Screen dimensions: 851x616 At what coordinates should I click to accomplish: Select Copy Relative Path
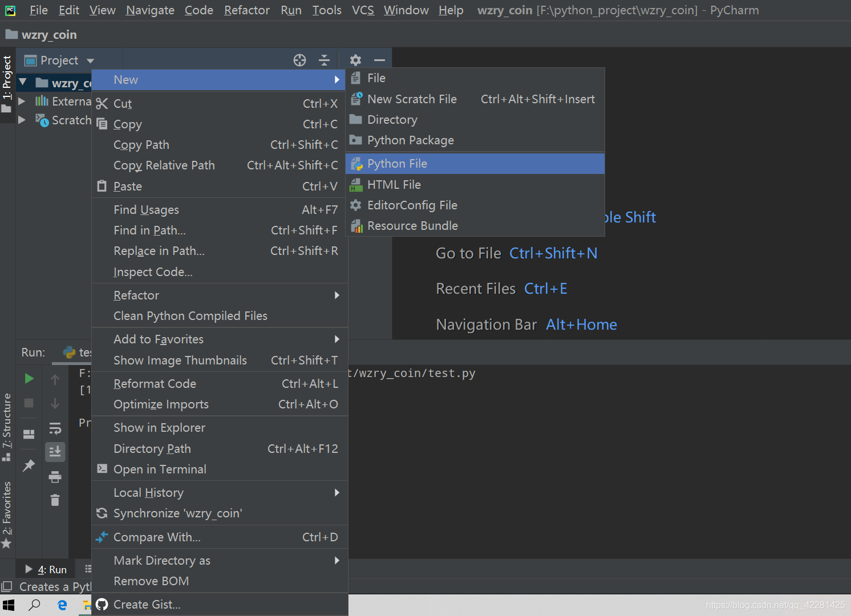220,165
